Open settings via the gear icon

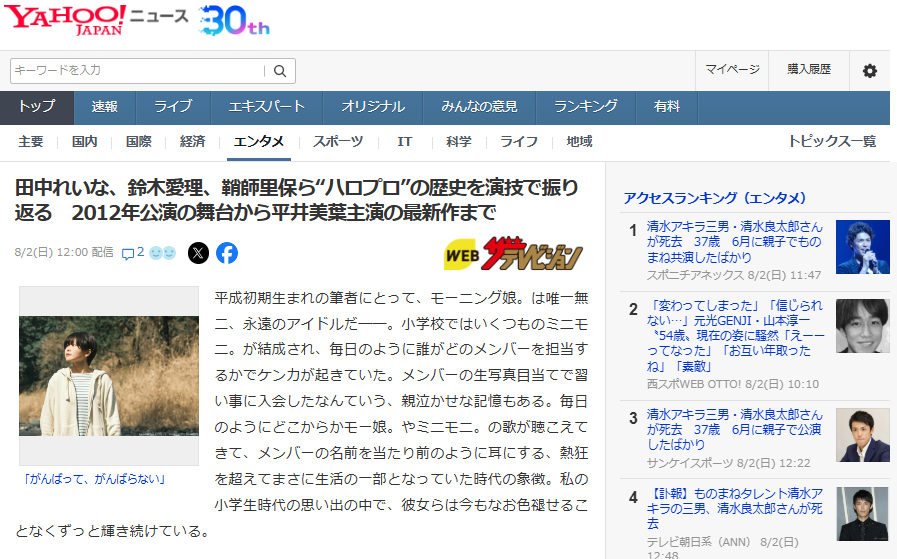(x=870, y=70)
